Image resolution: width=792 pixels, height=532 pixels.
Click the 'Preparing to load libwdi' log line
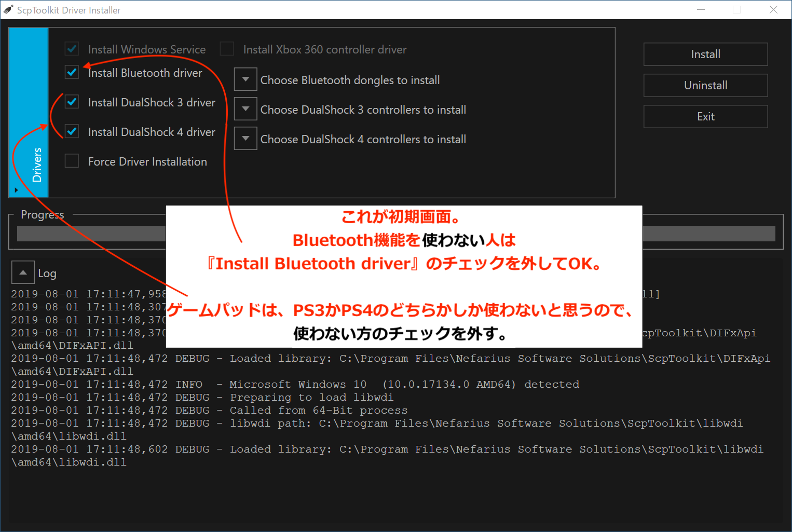[202, 398]
